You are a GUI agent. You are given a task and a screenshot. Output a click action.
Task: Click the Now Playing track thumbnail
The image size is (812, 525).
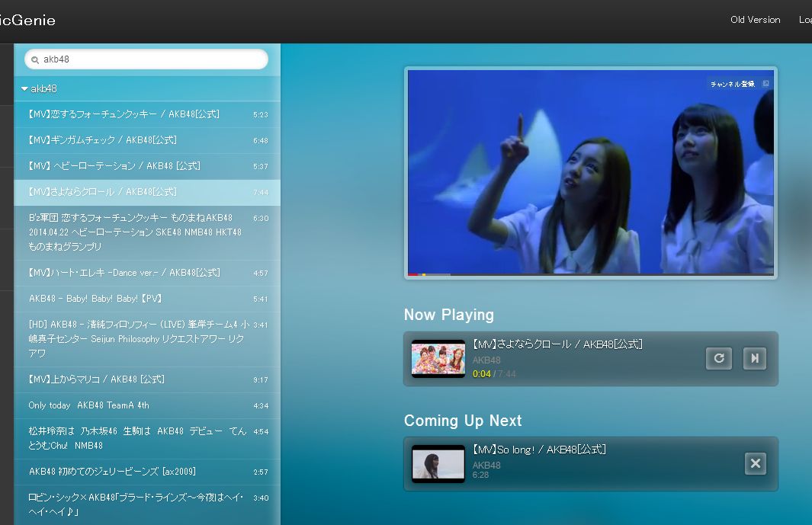coord(438,358)
